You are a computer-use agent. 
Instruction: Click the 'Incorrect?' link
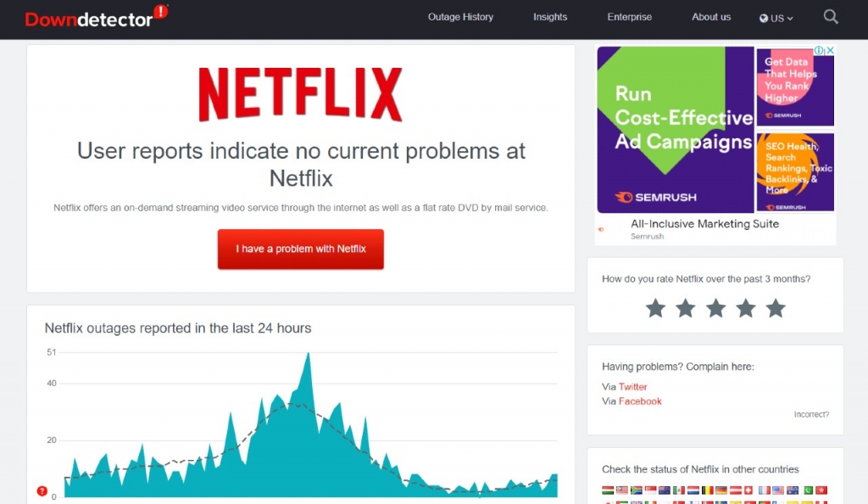click(x=811, y=415)
